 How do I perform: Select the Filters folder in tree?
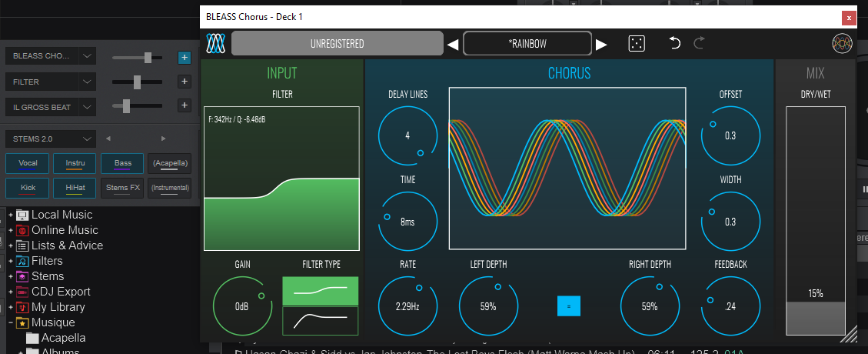(47, 261)
